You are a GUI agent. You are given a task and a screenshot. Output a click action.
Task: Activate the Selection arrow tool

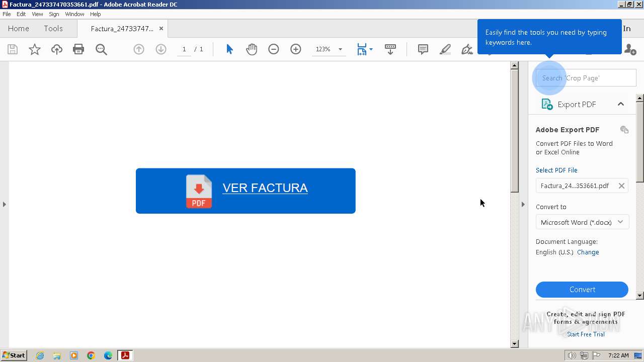(229, 49)
